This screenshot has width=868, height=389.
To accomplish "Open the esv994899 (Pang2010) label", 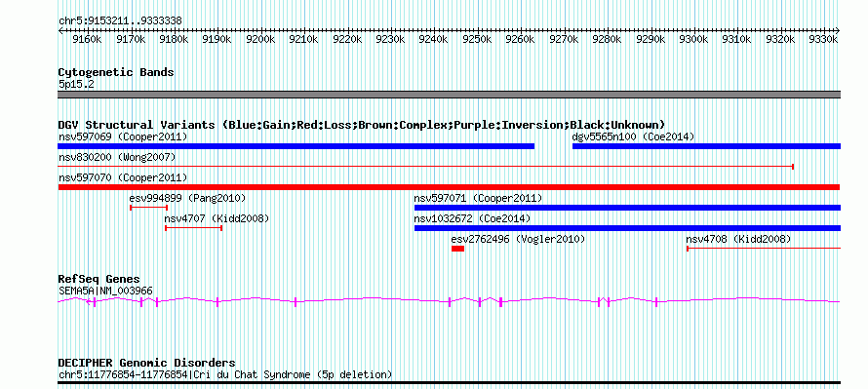I will (187, 198).
